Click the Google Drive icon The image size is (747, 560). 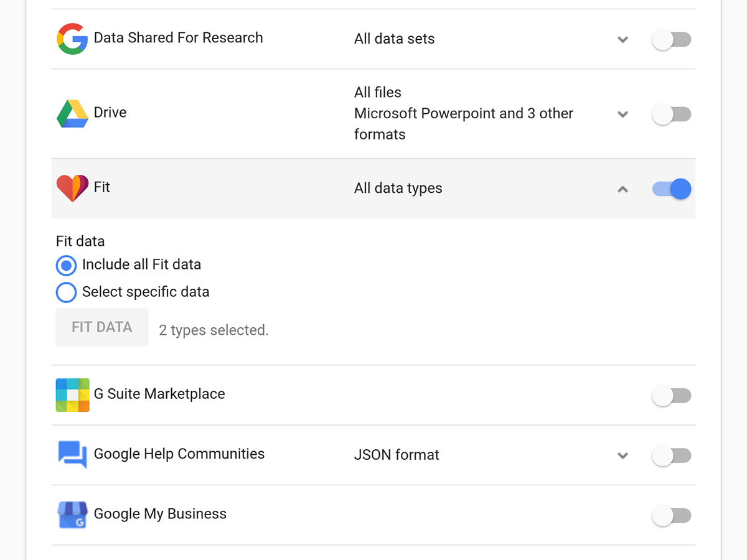(x=71, y=113)
